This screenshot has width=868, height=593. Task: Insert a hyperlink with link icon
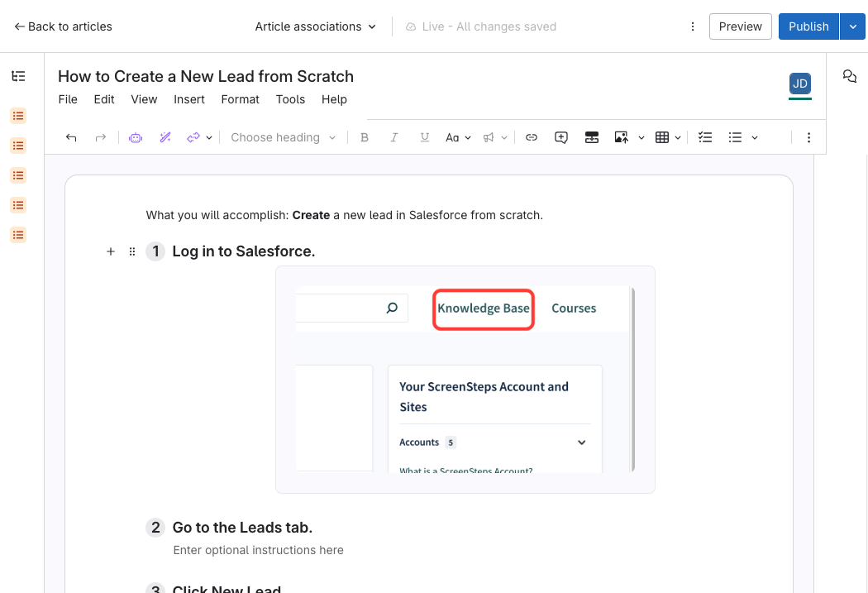(x=532, y=137)
